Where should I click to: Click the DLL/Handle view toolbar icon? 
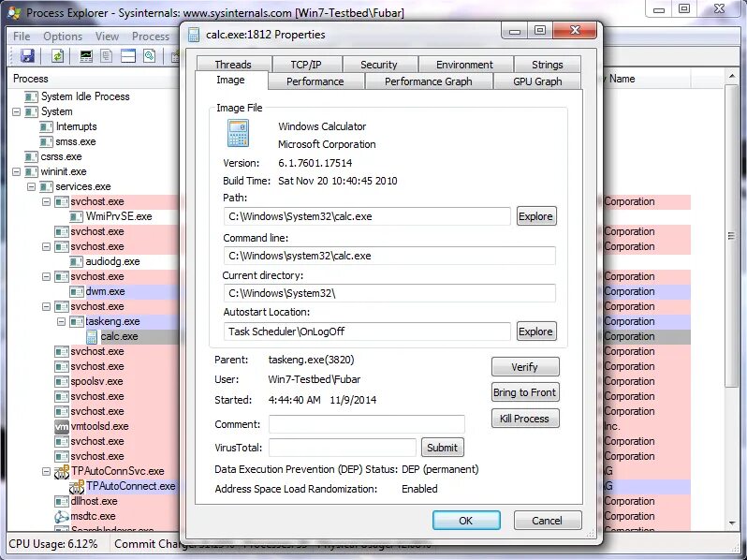pos(150,56)
